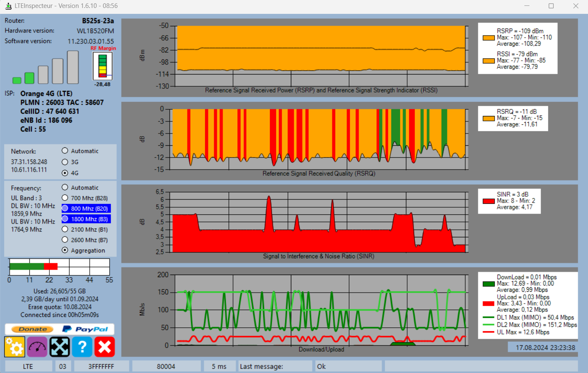The image size is (588, 373).
Task: Click the red X exit icon
Action: point(105,347)
